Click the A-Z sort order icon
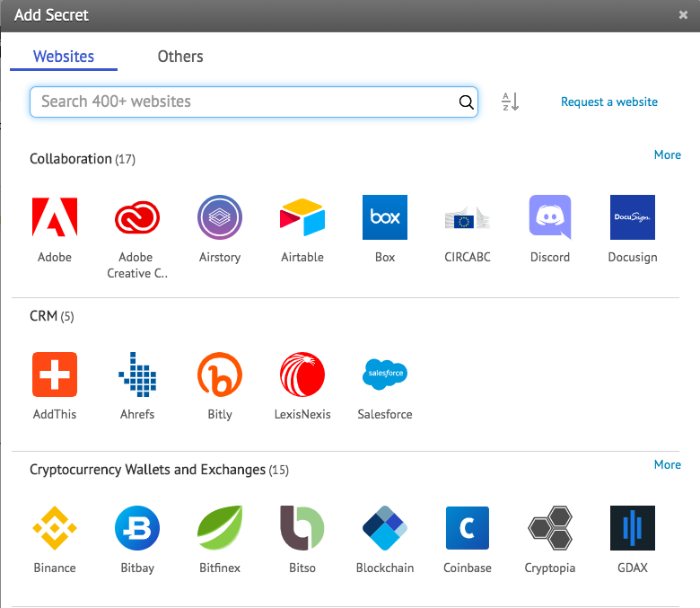700x608 pixels. [511, 101]
